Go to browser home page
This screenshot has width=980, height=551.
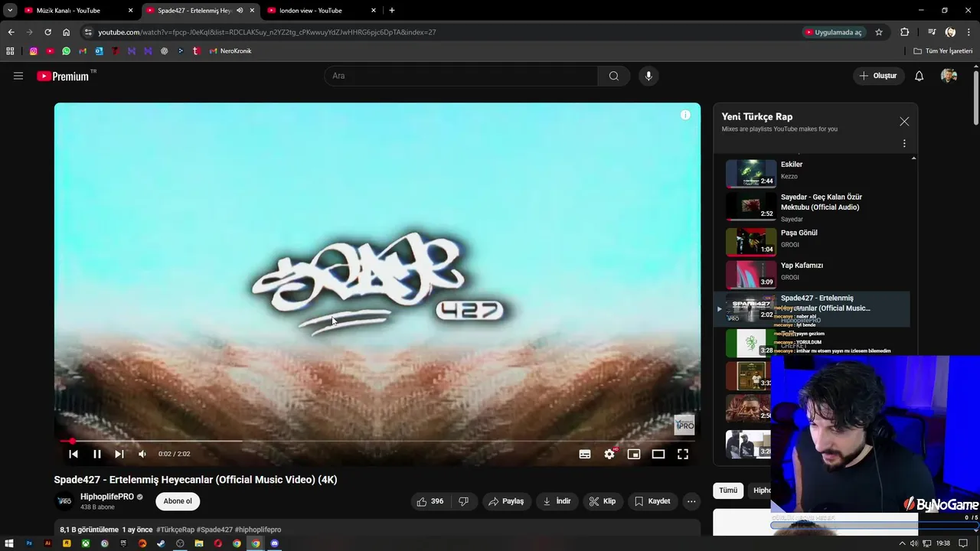[66, 32]
